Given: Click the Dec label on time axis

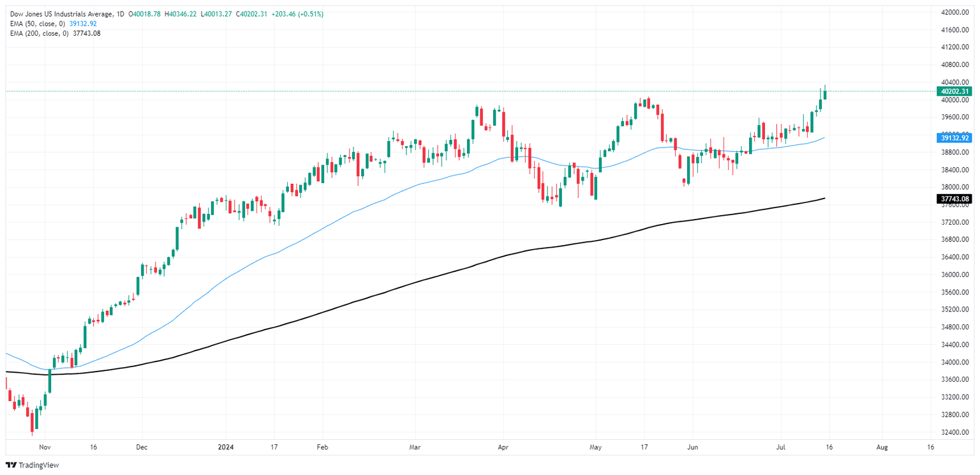Looking at the screenshot, I should [x=142, y=448].
